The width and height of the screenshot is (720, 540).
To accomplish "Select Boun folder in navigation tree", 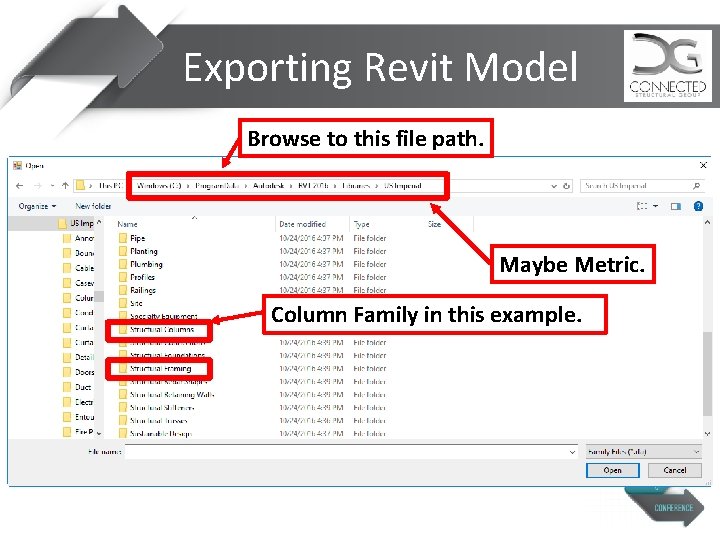I will pos(84,253).
